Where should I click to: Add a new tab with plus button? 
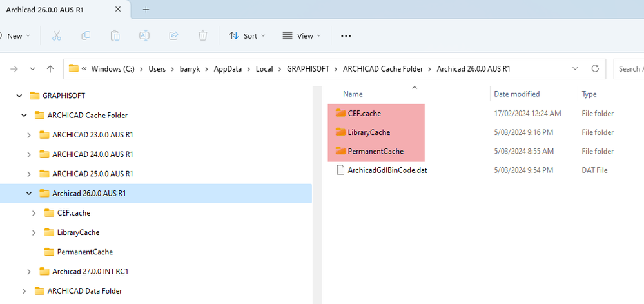click(146, 10)
